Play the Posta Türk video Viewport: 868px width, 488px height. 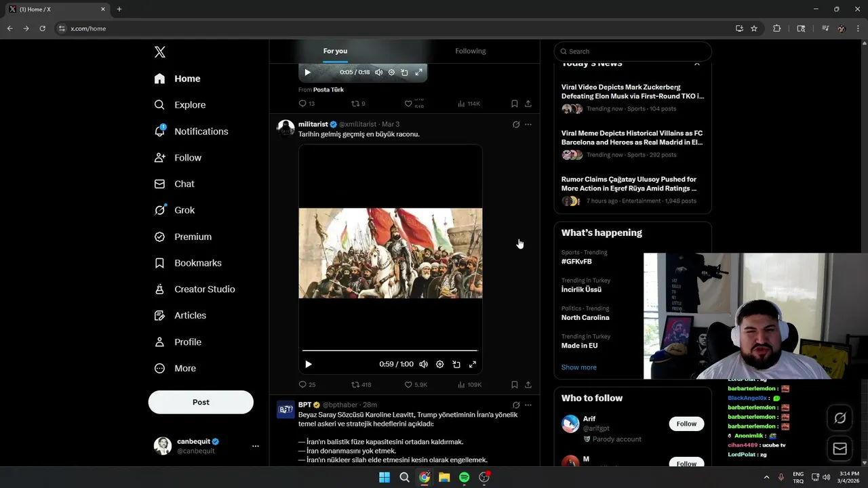click(307, 73)
